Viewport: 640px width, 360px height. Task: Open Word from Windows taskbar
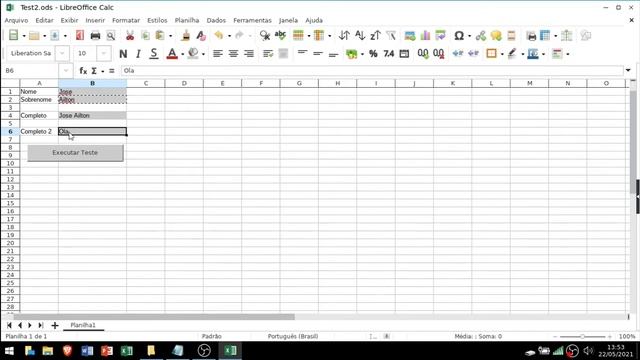pos(87,351)
